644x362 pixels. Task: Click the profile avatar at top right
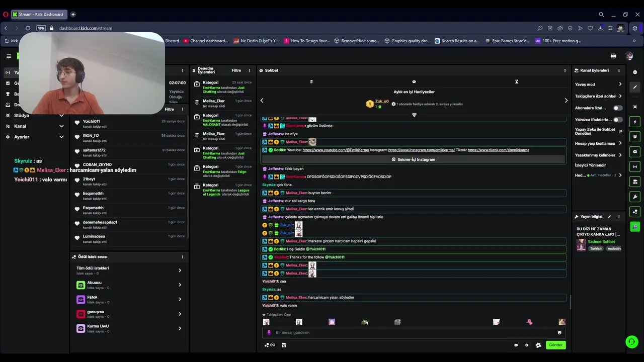pyautogui.click(x=629, y=56)
